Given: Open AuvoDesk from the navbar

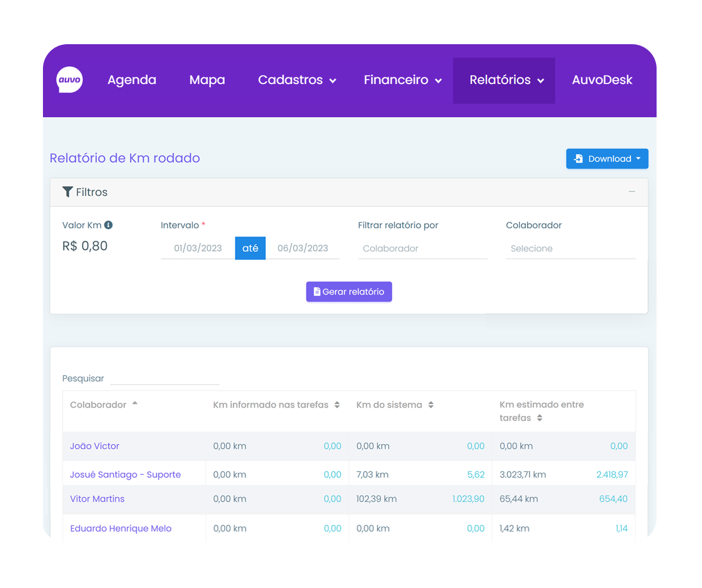Looking at the screenshot, I should click(602, 80).
